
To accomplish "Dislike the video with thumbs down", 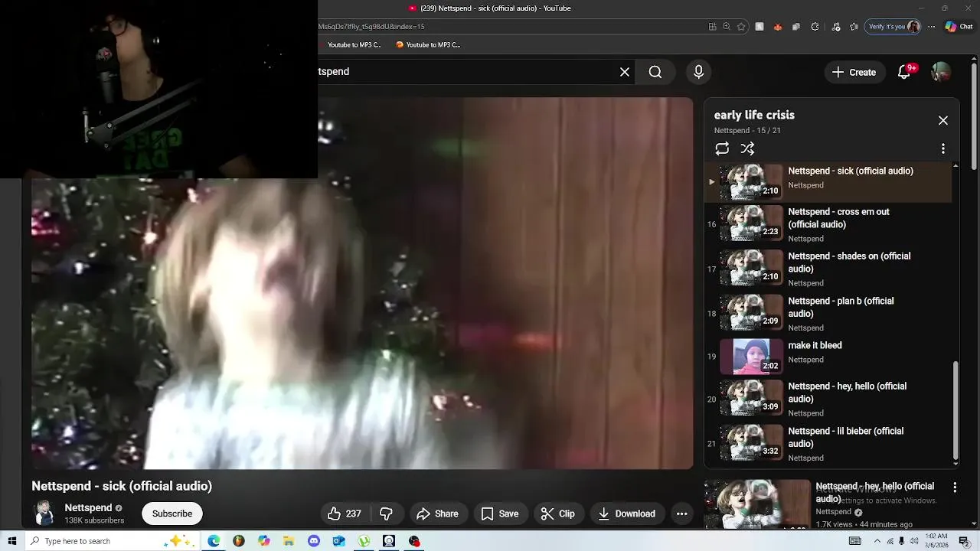I will [x=387, y=514].
